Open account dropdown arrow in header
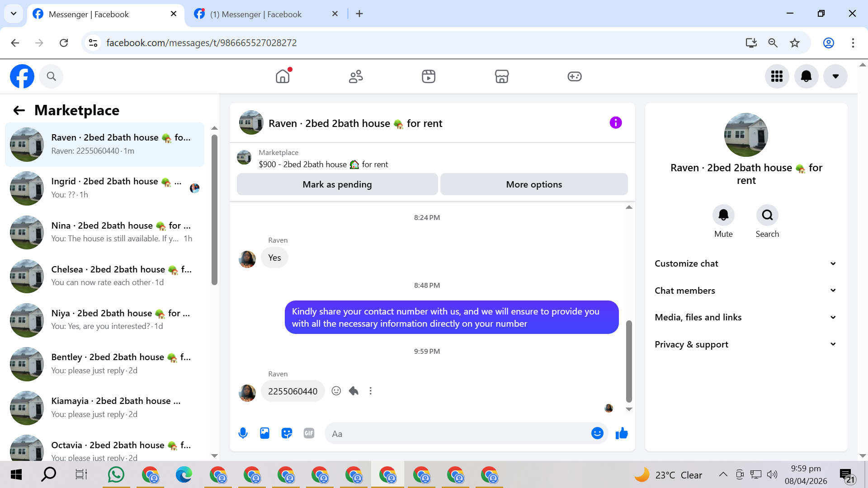This screenshot has width=868, height=488. pos(835,76)
